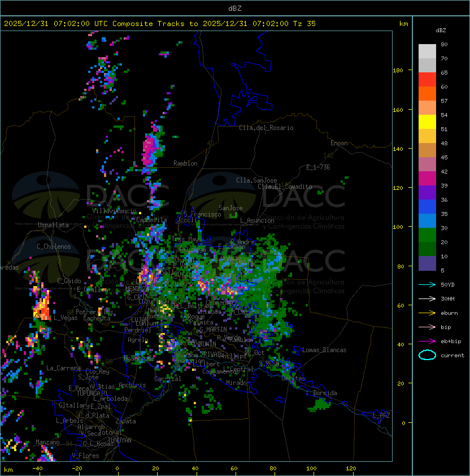Click the 'L_Asuncion' map label
Viewport: 470px width, 476px height.
[x=257, y=220]
